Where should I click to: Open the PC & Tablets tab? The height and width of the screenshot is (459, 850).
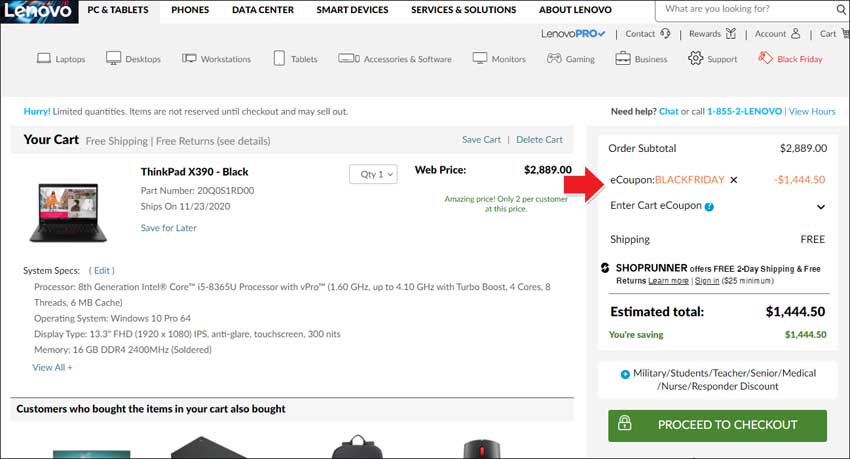tap(118, 10)
